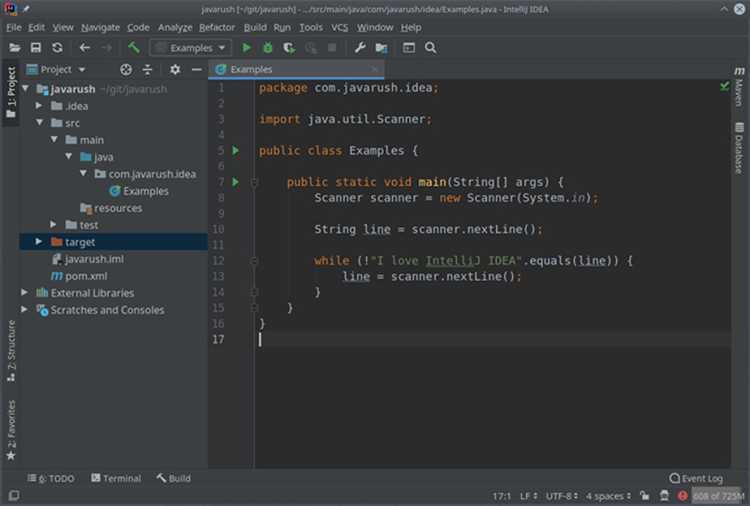Click the Save All disk icon
This screenshot has width=750, height=506.
click(36, 48)
